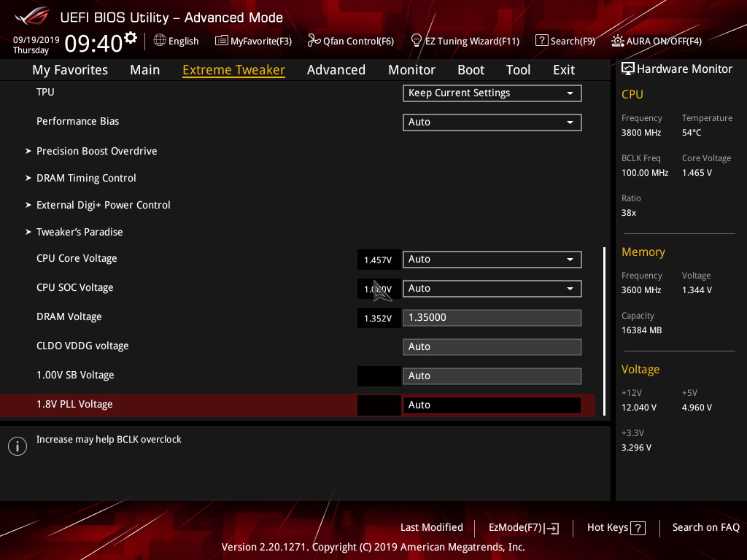The image size is (747, 560).
Task: Open the Monitor tab
Action: click(411, 70)
